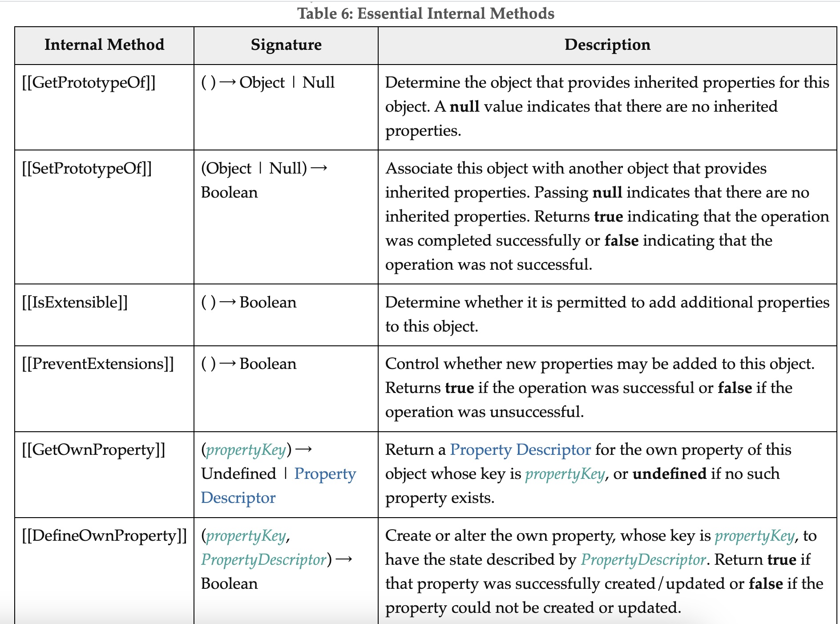Click the [[DefineOwnProperty]] method name

click(104, 536)
